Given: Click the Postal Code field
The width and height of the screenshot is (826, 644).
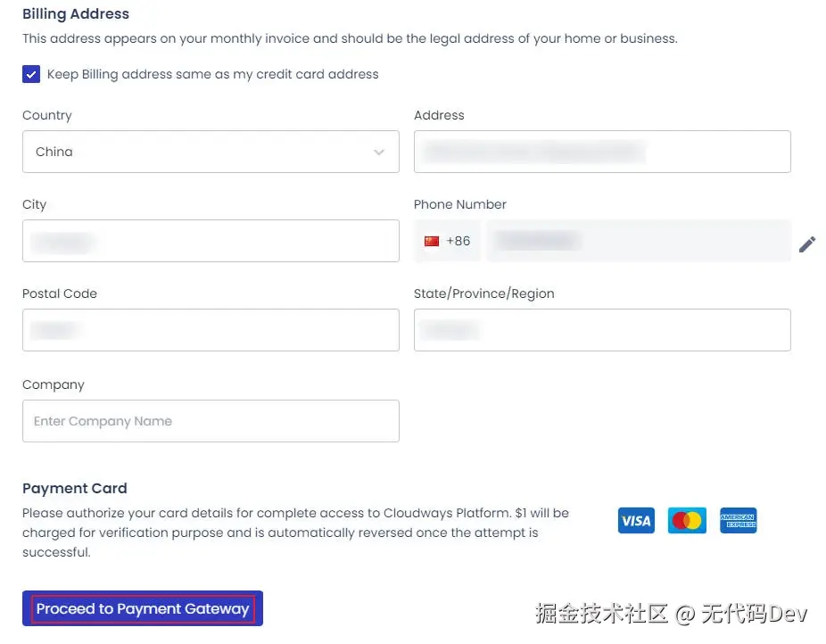Looking at the screenshot, I should coord(211,330).
